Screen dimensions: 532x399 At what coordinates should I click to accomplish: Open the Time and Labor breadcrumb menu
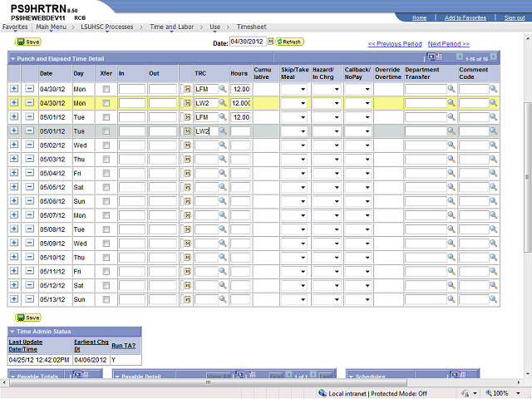[171, 27]
